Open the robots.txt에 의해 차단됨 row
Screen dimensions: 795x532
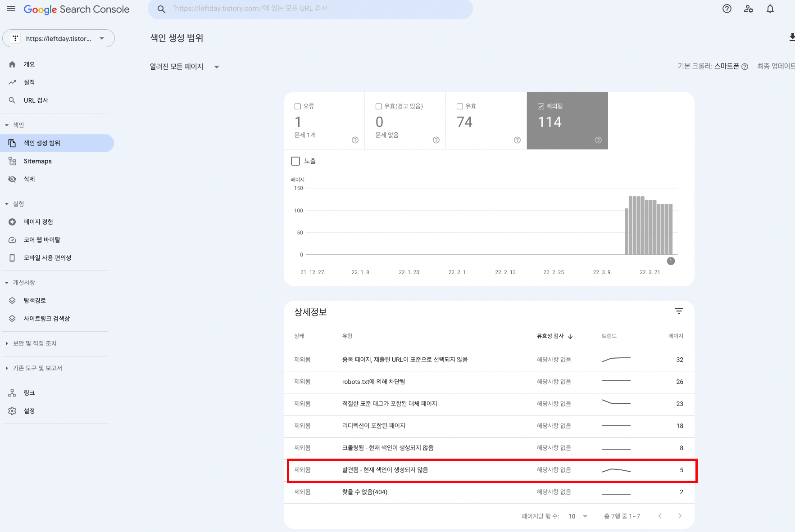[489, 382]
